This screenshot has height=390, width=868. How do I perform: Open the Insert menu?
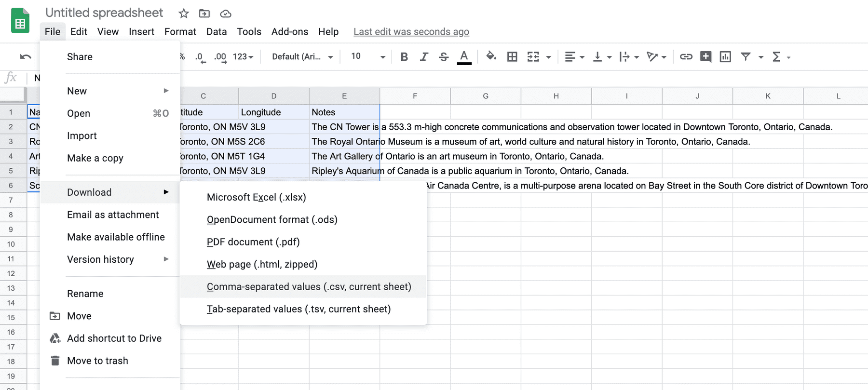pos(141,32)
